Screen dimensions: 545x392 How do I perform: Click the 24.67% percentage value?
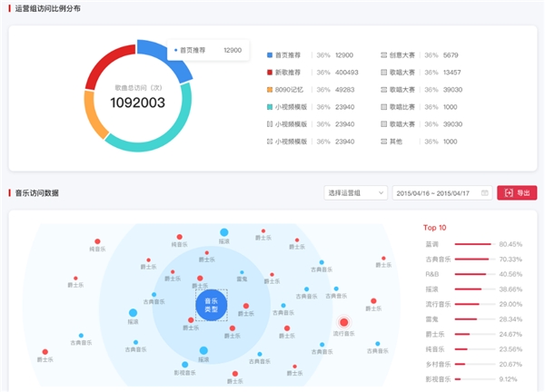(510, 334)
